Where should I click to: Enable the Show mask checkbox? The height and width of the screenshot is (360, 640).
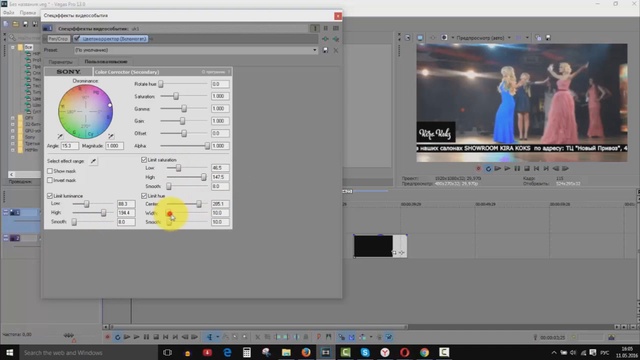click(x=50, y=171)
